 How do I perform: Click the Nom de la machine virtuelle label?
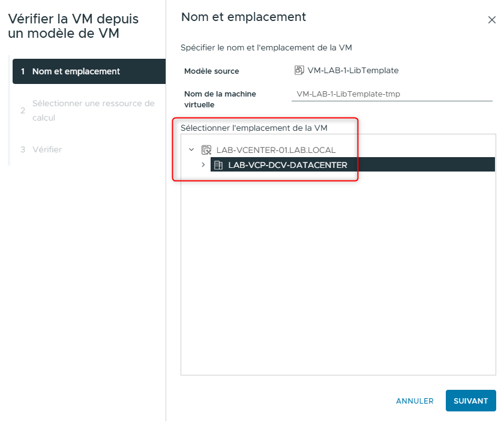click(220, 99)
